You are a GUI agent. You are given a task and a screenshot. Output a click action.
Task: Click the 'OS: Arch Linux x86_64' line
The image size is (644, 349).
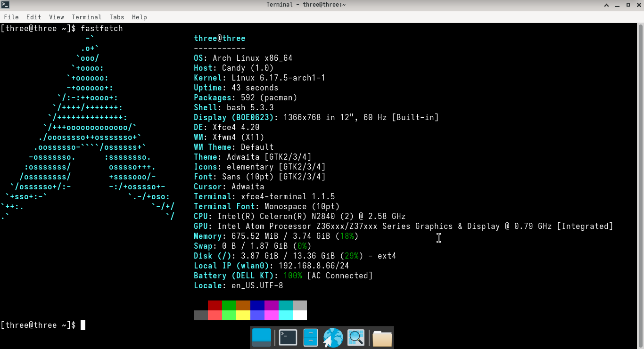(x=243, y=58)
